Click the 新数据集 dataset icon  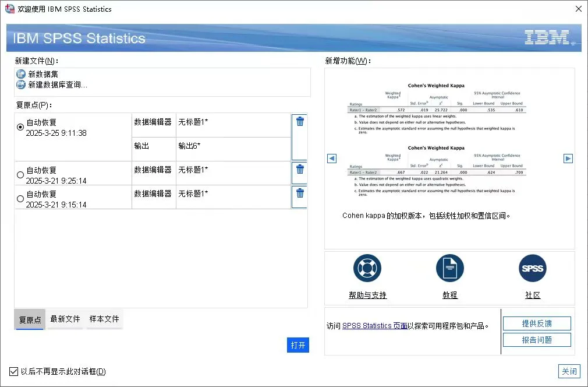pyautogui.click(x=21, y=75)
